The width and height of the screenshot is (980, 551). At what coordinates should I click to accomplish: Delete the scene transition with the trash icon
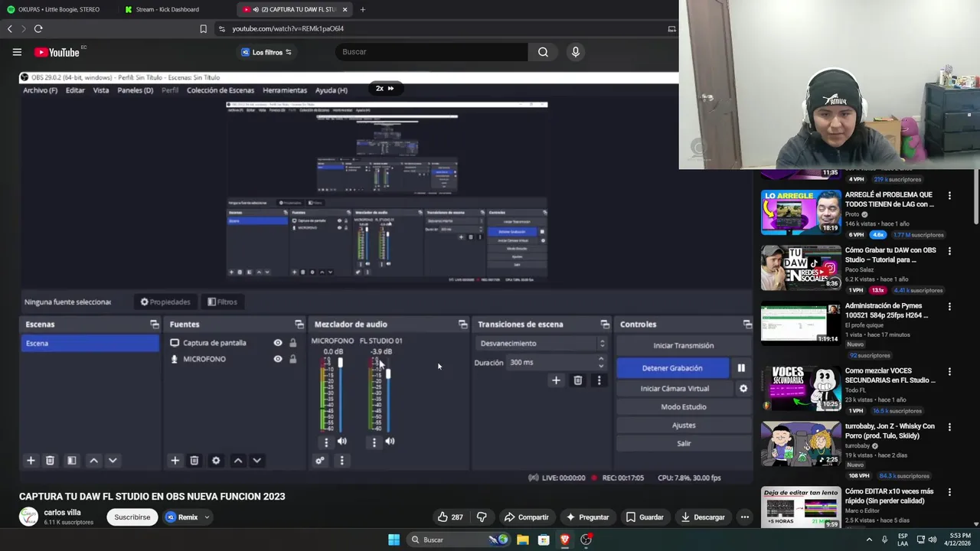[578, 380]
